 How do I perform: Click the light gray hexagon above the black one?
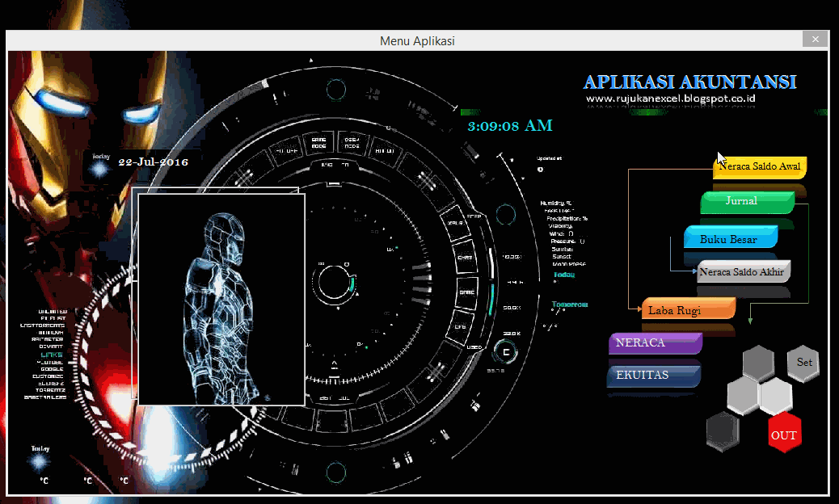(x=743, y=396)
